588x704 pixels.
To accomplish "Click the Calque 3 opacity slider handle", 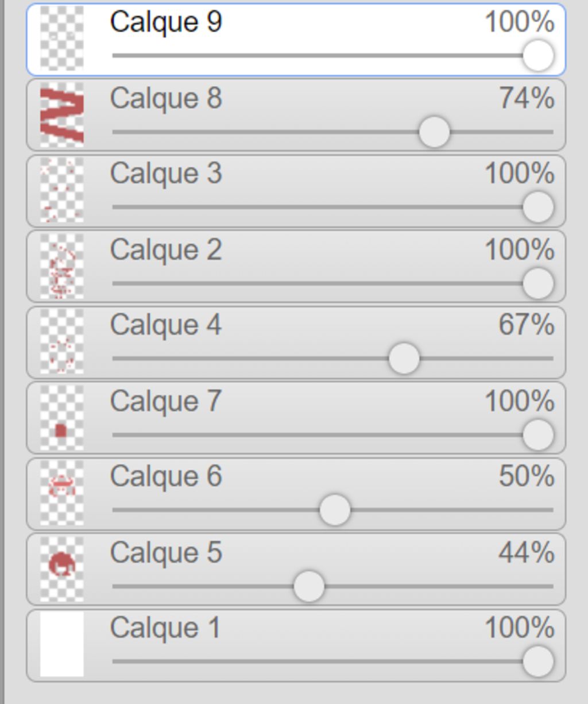I will pos(538,207).
